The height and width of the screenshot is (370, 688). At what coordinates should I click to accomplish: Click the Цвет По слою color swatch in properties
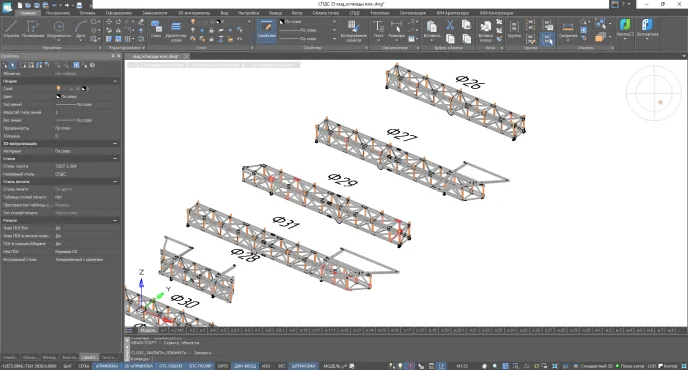point(58,97)
